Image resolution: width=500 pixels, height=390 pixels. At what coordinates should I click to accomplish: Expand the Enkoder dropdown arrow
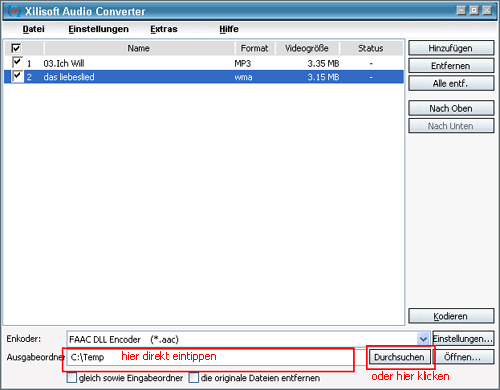tap(423, 339)
